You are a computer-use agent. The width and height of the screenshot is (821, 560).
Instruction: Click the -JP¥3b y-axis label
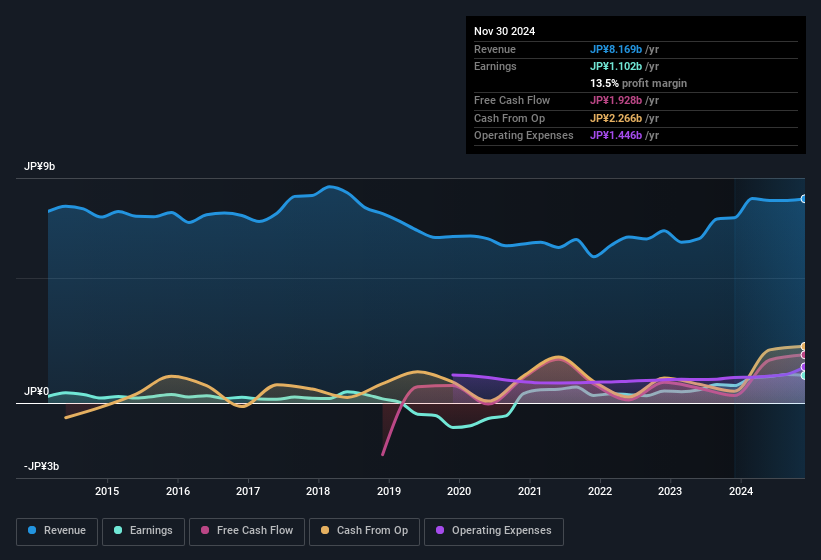(x=41, y=466)
